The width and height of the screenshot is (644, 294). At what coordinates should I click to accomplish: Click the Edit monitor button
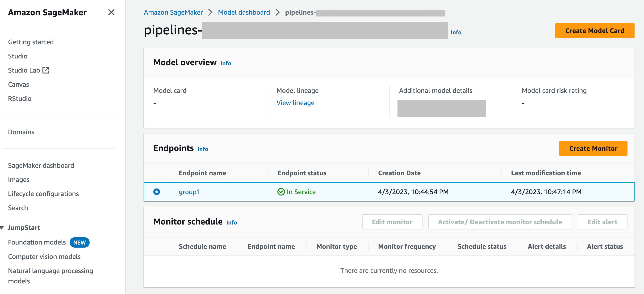point(392,222)
